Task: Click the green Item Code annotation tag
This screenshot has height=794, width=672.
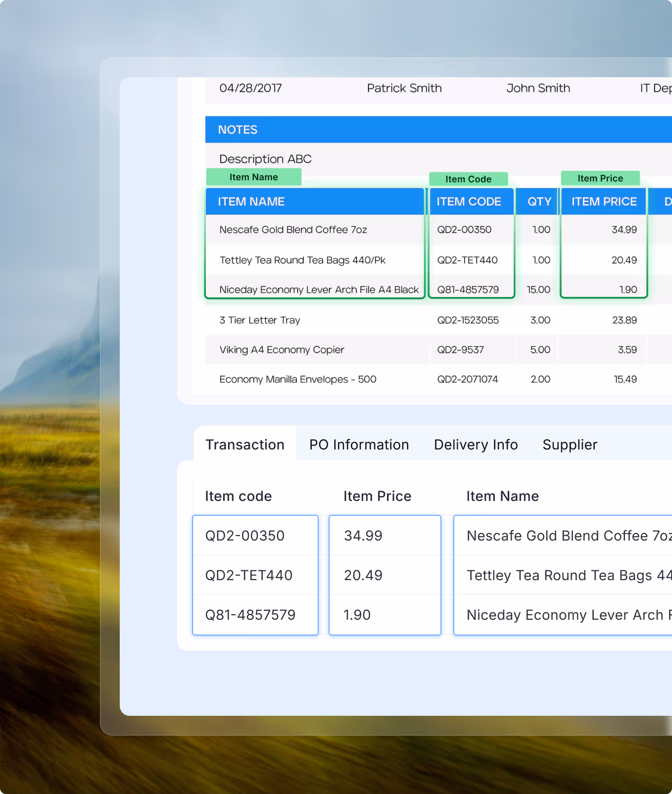Action: (x=468, y=179)
